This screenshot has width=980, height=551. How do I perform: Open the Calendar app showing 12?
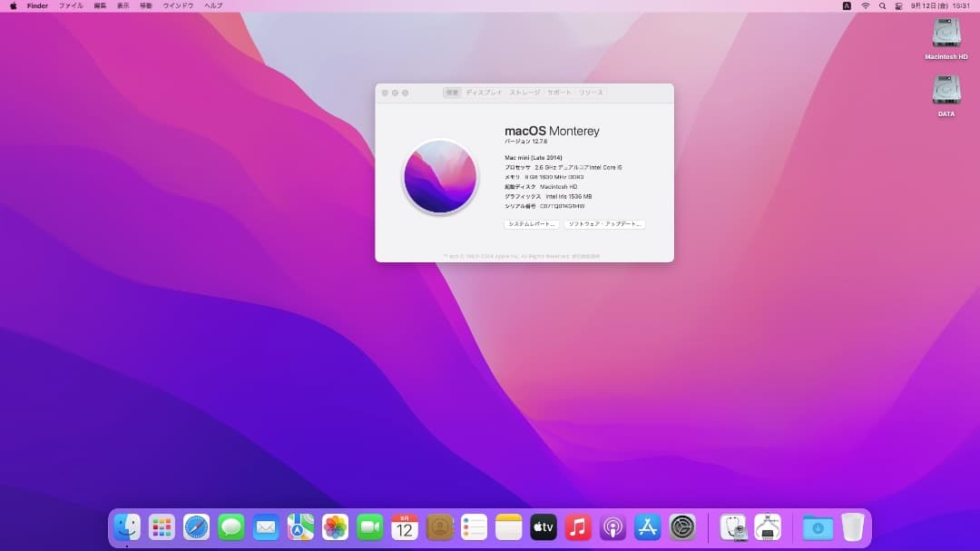click(x=404, y=526)
